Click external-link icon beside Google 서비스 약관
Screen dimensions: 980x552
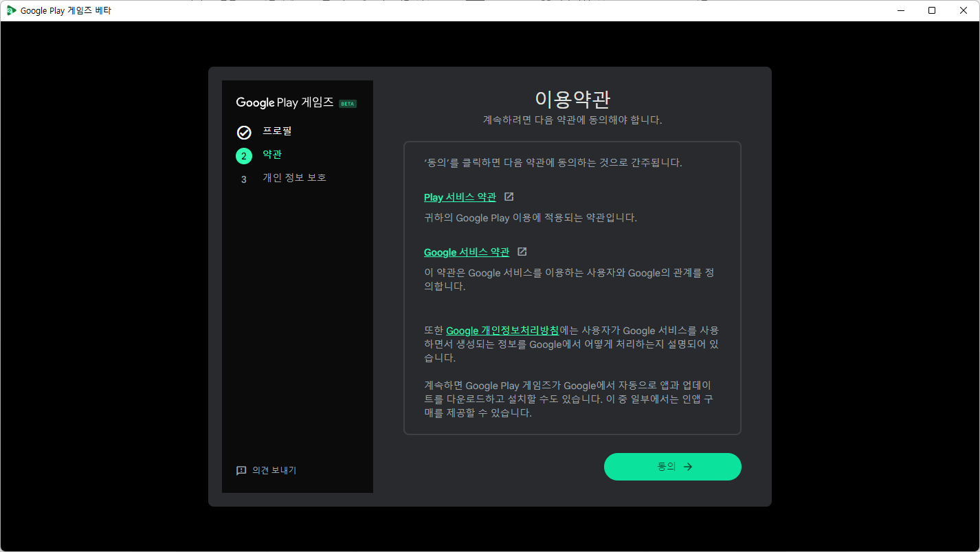coord(522,252)
